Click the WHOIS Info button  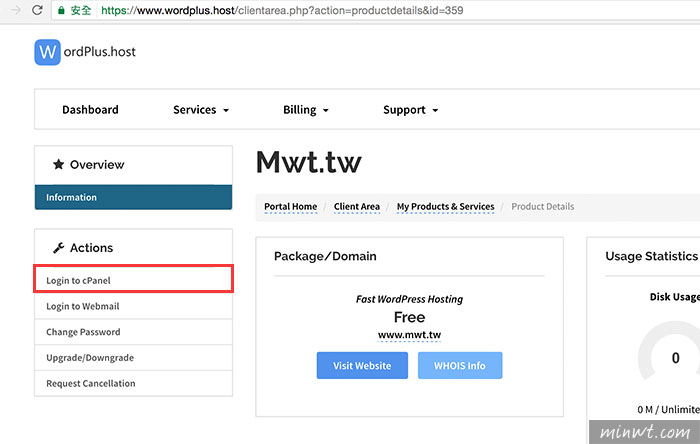point(460,365)
